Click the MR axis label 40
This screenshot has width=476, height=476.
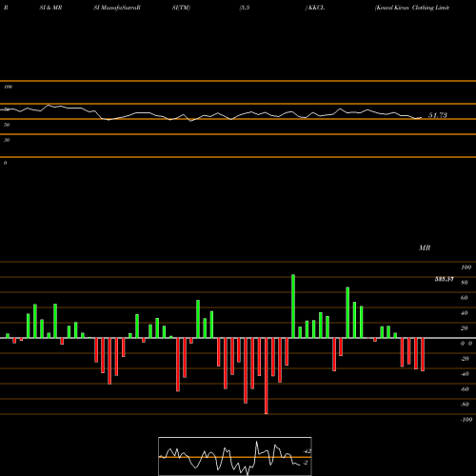pyautogui.click(x=465, y=313)
